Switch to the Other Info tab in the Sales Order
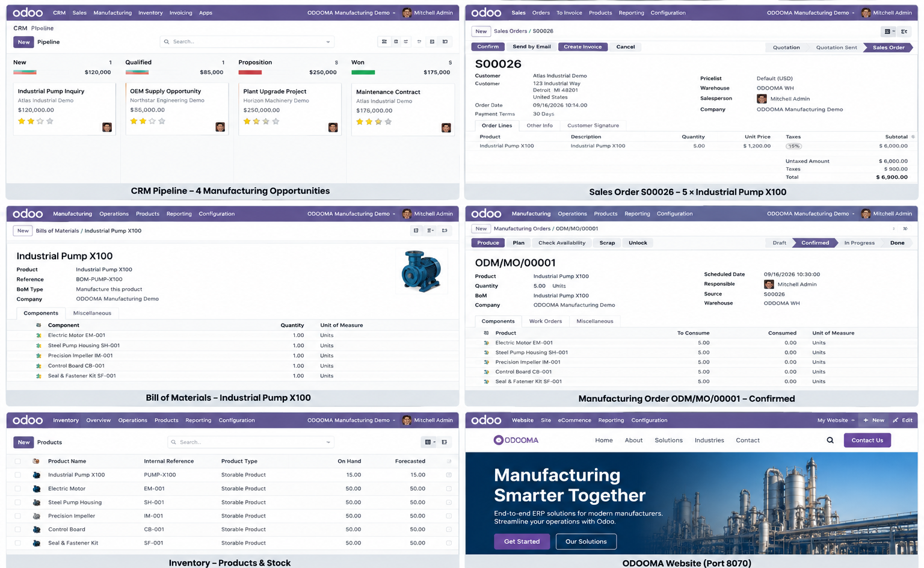 tap(540, 125)
